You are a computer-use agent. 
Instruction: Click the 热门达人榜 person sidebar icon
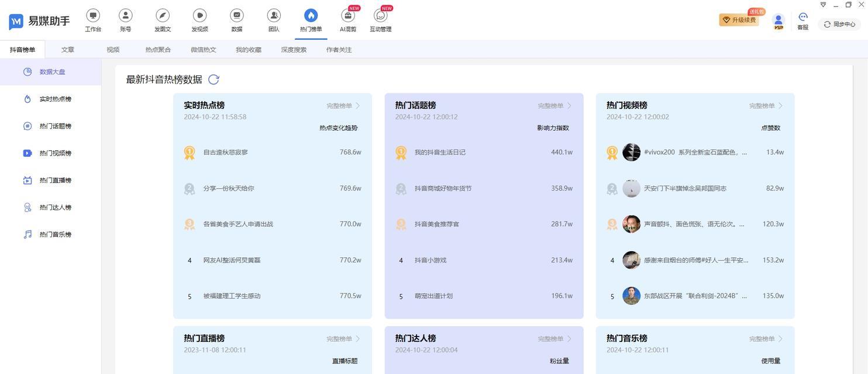click(27, 207)
